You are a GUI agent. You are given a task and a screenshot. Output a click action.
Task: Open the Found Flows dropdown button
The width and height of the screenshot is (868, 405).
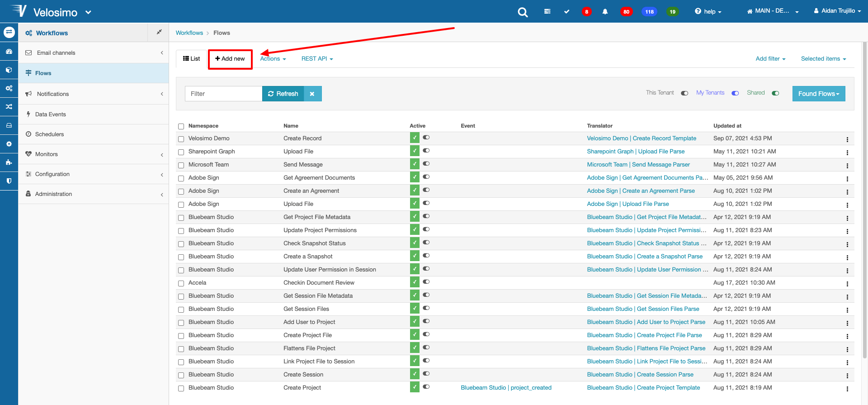coord(819,94)
